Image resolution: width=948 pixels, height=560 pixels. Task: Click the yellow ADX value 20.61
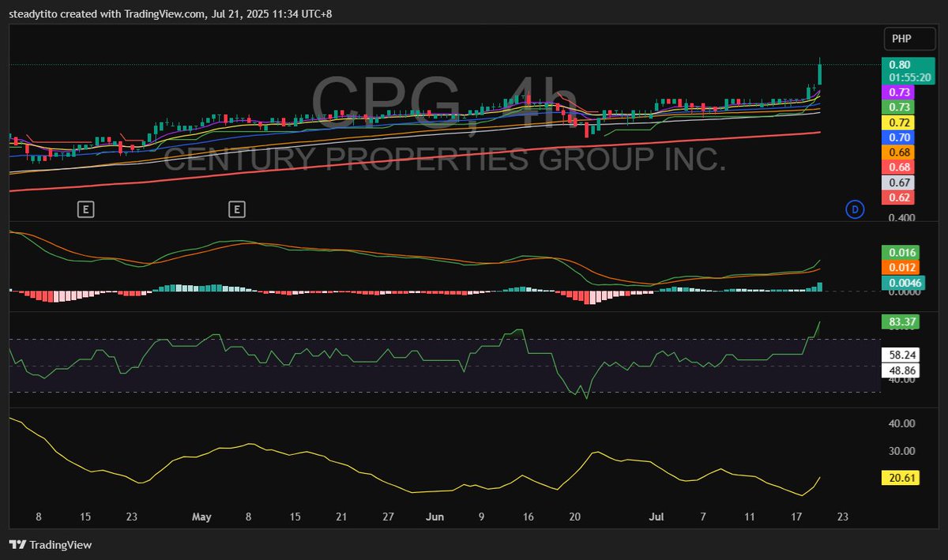[x=902, y=478]
